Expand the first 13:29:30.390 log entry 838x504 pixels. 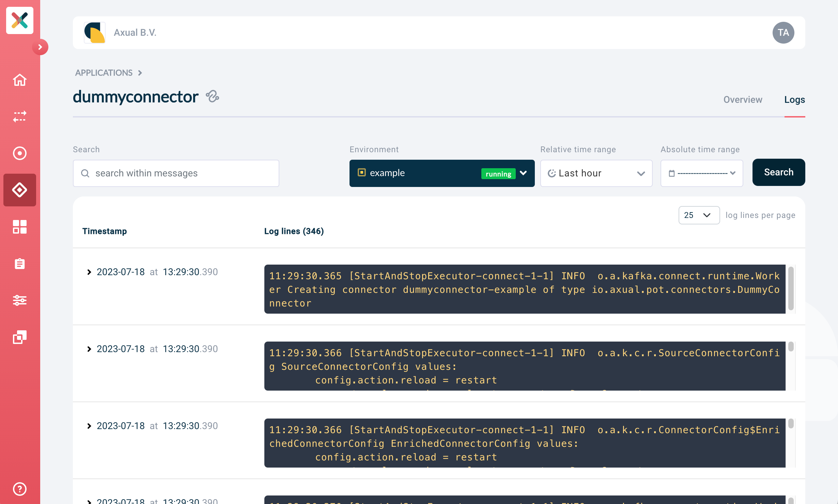coord(89,272)
